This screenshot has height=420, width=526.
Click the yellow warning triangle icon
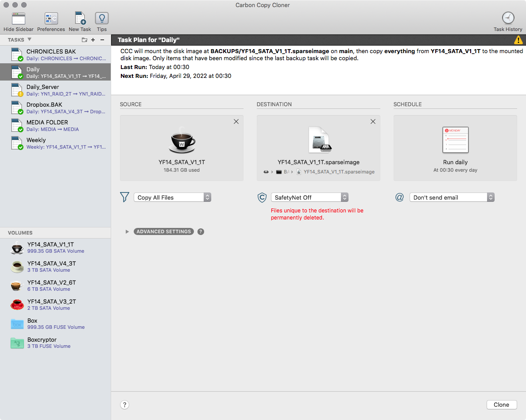(518, 40)
